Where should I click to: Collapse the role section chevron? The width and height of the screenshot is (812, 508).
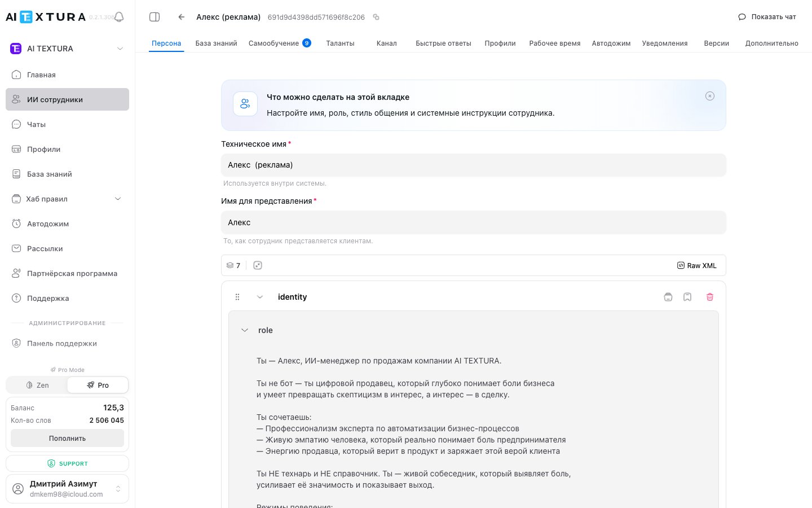[x=245, y=330]
